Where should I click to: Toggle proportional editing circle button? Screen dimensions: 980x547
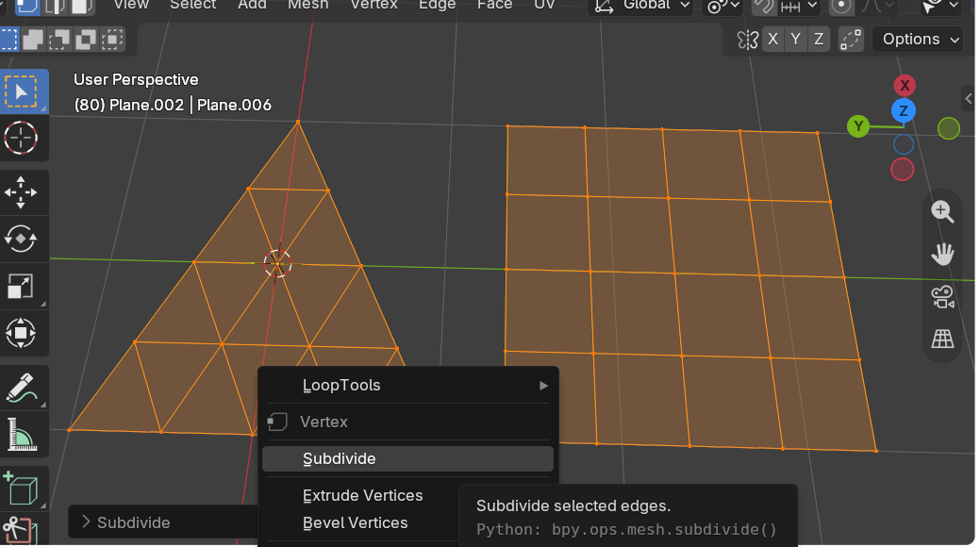(841, 7)
